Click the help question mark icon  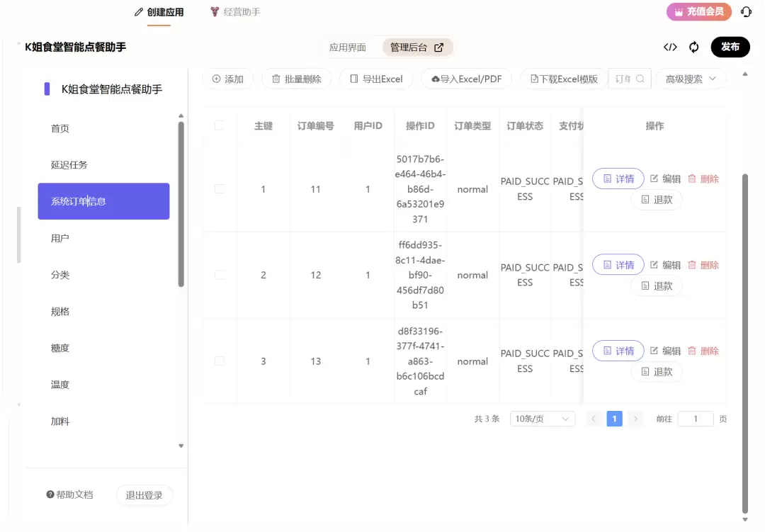[x=50, y=494]
